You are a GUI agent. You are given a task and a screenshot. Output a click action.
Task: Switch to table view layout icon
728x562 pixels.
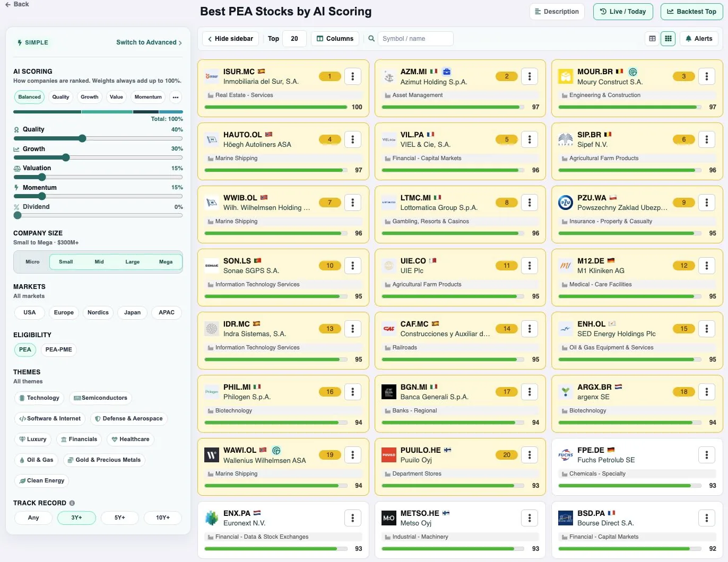pyautogui.click(x=652, y=39)
